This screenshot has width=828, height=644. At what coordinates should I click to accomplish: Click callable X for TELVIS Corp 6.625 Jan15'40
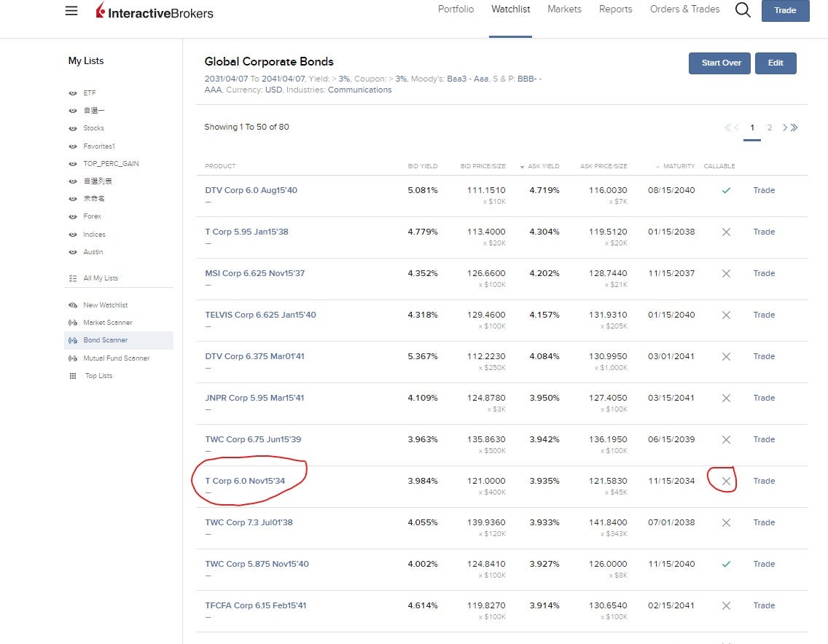[x=726, y=315]
